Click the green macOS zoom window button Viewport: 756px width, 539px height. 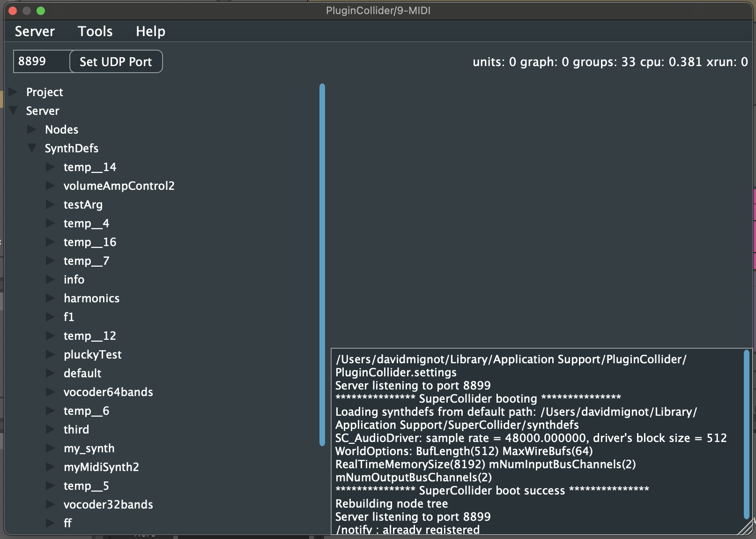pyautogui.click(x=41, y=11)
